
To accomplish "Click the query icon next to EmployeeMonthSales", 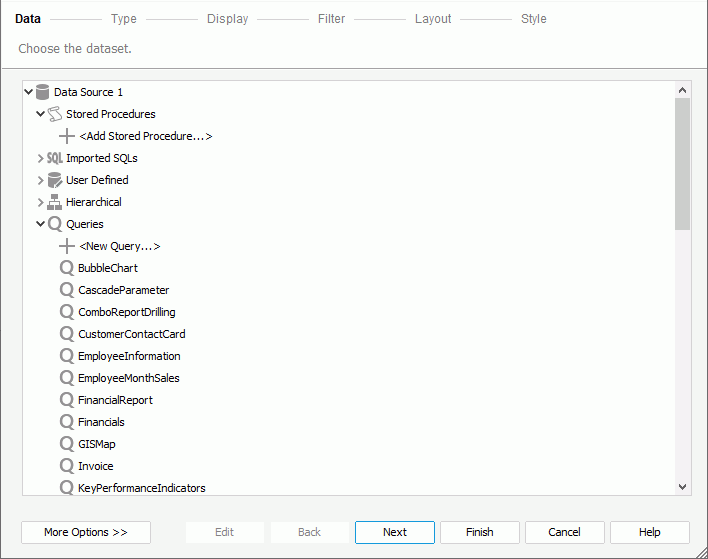I will [x=67, y=378].
